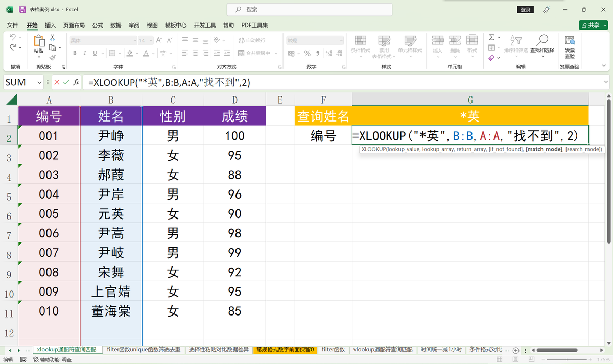Confirm formula with green checkmark
The height and width of the screenshot is (364, 613).
click(x=66, y=82)
